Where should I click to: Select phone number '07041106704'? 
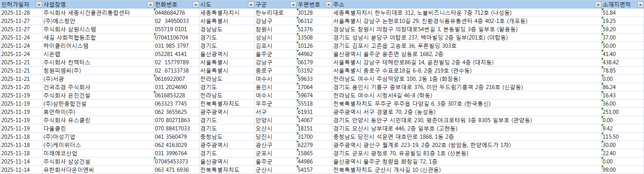176,38
